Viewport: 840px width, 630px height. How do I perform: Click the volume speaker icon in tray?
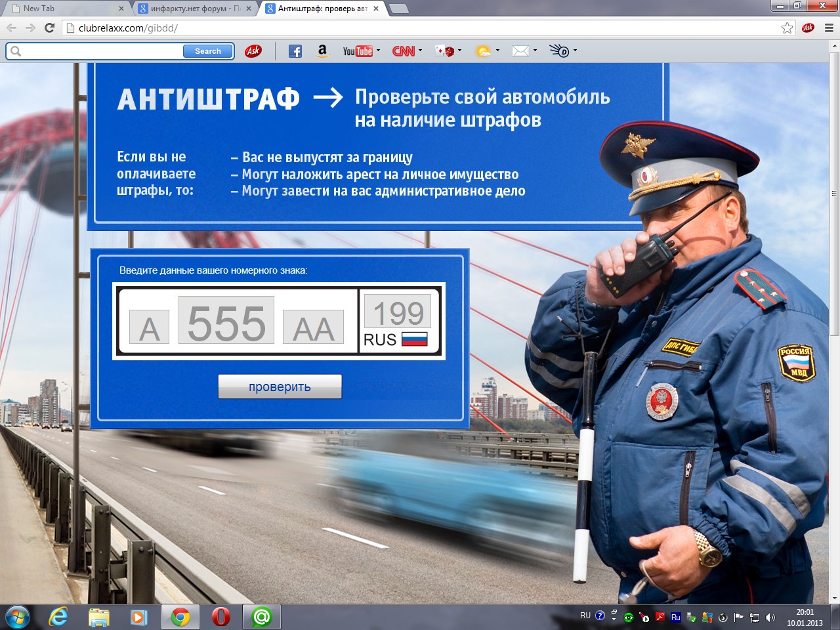[x=770, y=618]
